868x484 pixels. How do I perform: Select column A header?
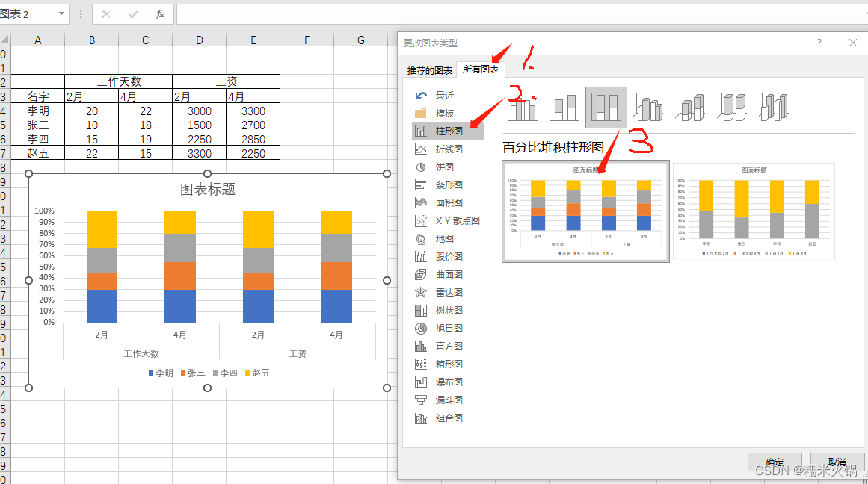[x=37, y=40]
